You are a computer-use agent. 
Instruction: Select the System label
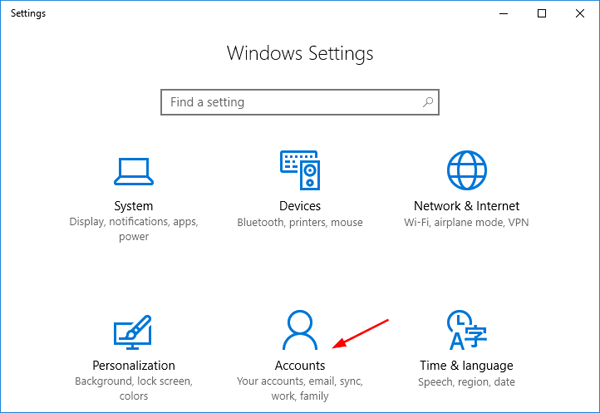[132, 206]
